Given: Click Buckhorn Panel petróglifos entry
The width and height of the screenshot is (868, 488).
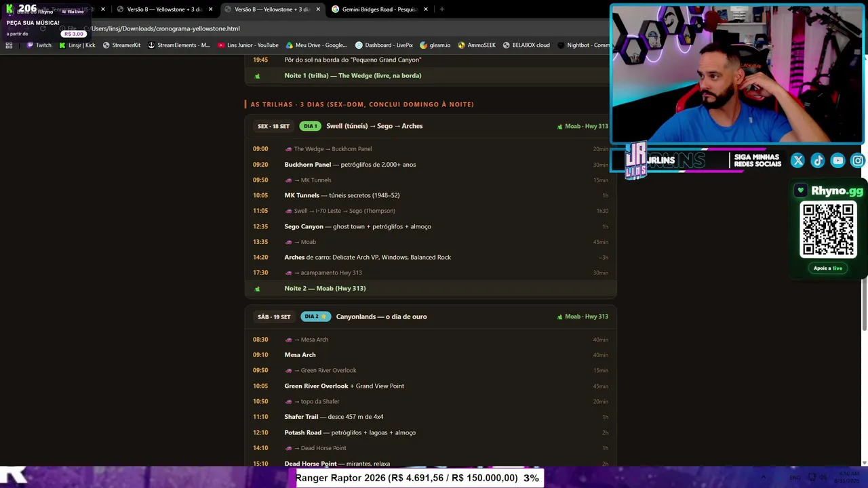Looking at the screenshot, I should click(350, 165).
